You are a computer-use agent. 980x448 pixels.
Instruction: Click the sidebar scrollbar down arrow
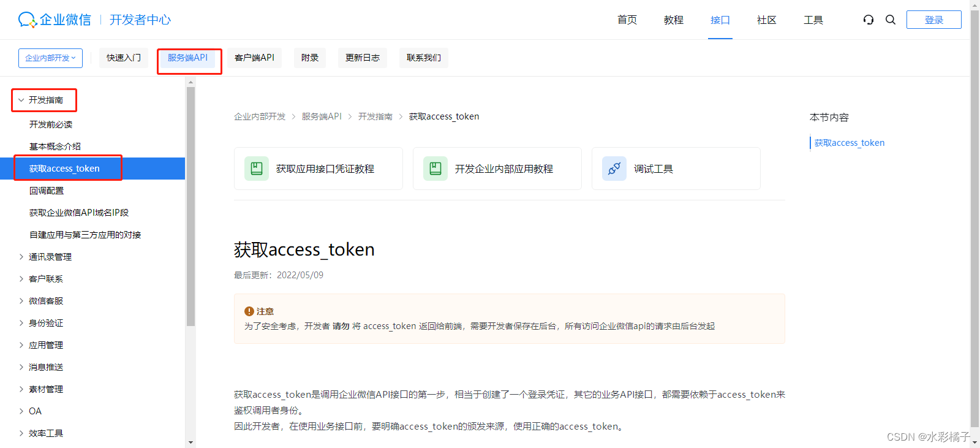tap(190, 442)
